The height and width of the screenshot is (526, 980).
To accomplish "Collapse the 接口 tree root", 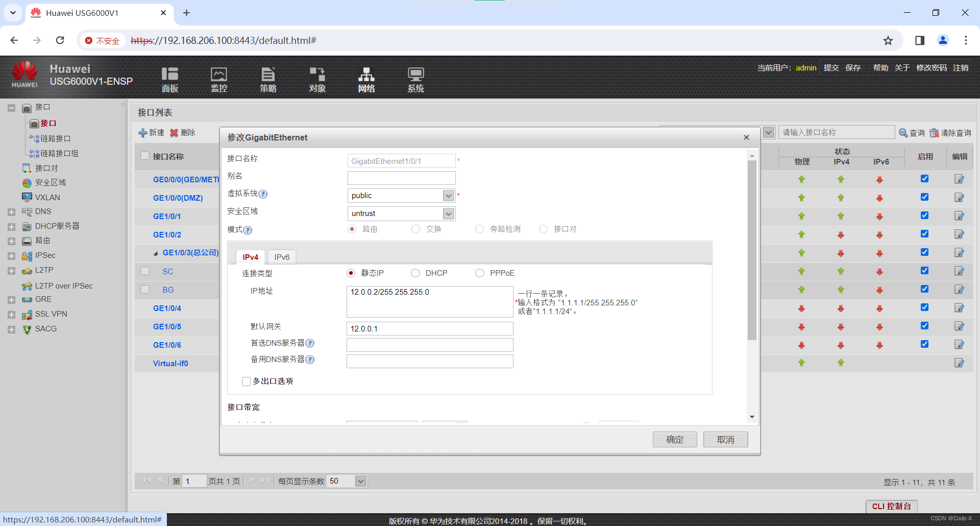I will (11, 108).
